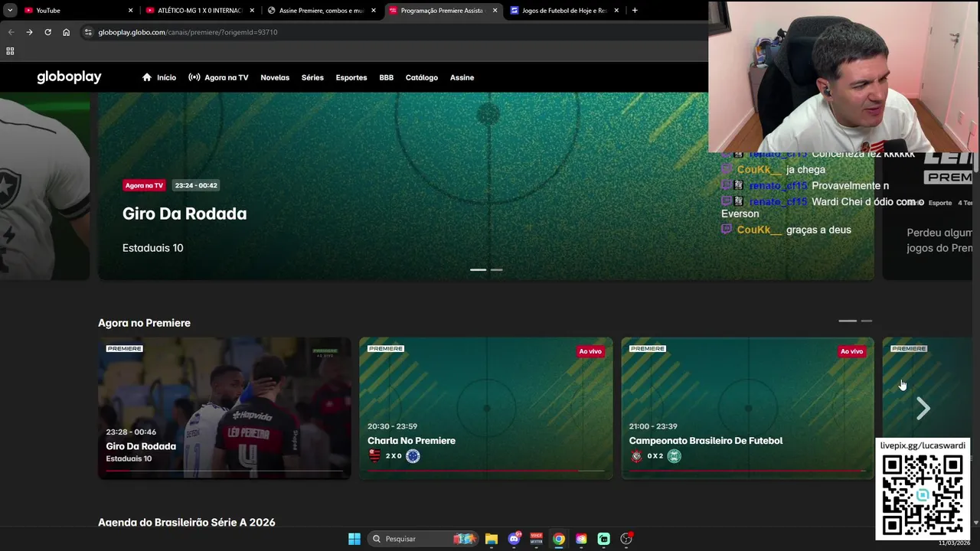Close the Assine Premiere tab
The width and height of the screenshot is (980, 551).
tap(374, 10)
